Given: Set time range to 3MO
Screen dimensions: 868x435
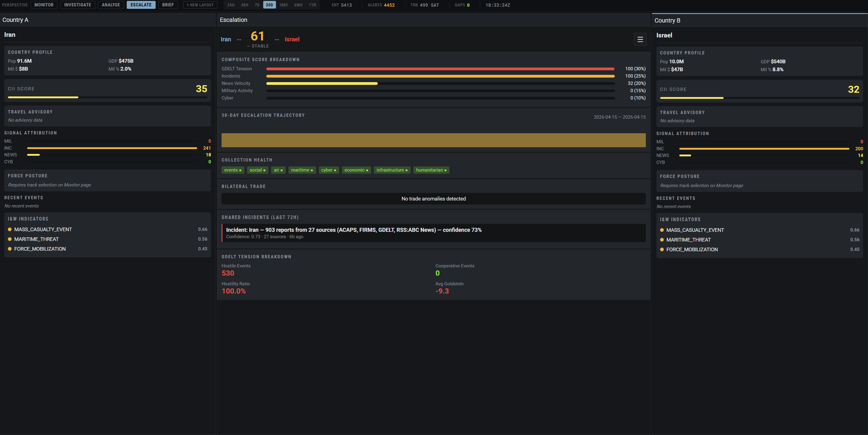Looking at the screenshot, I should click(x=283, y=5).
